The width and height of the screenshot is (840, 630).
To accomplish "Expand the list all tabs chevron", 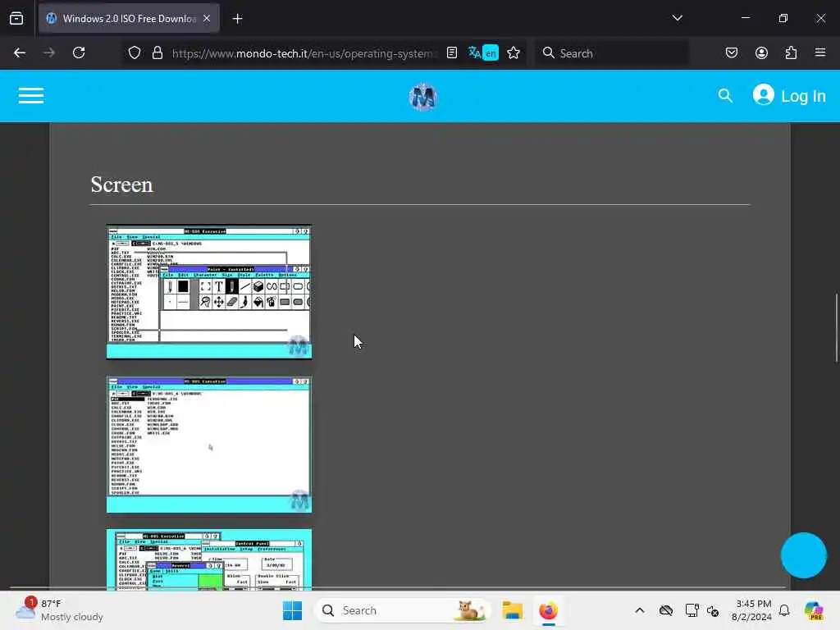I will tap(677, 18).
